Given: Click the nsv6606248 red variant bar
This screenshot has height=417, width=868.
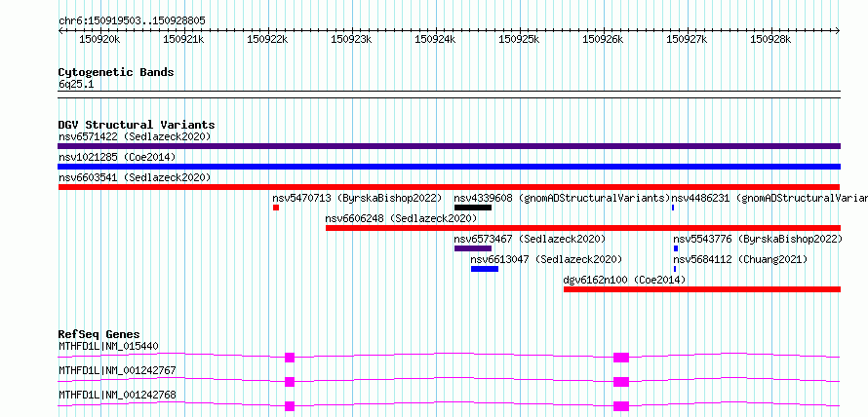Looking at the screenshot, I should [x=583, y=228].
